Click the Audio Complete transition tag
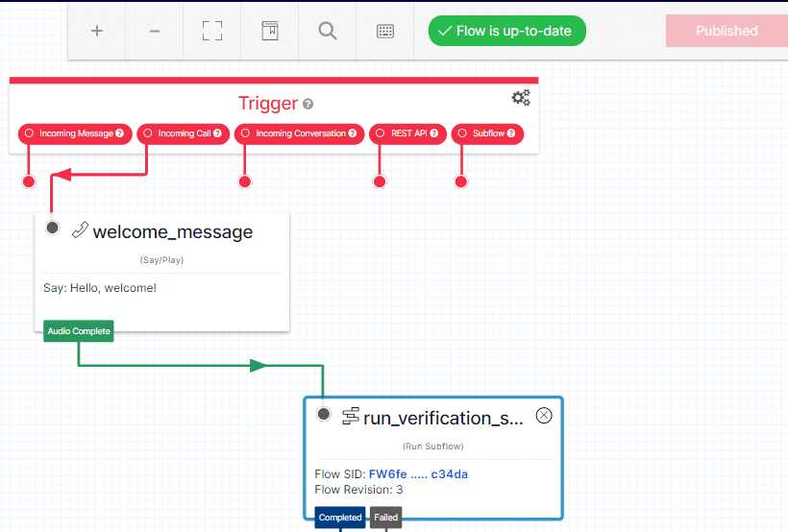788x532 pixels. point(79,331)
